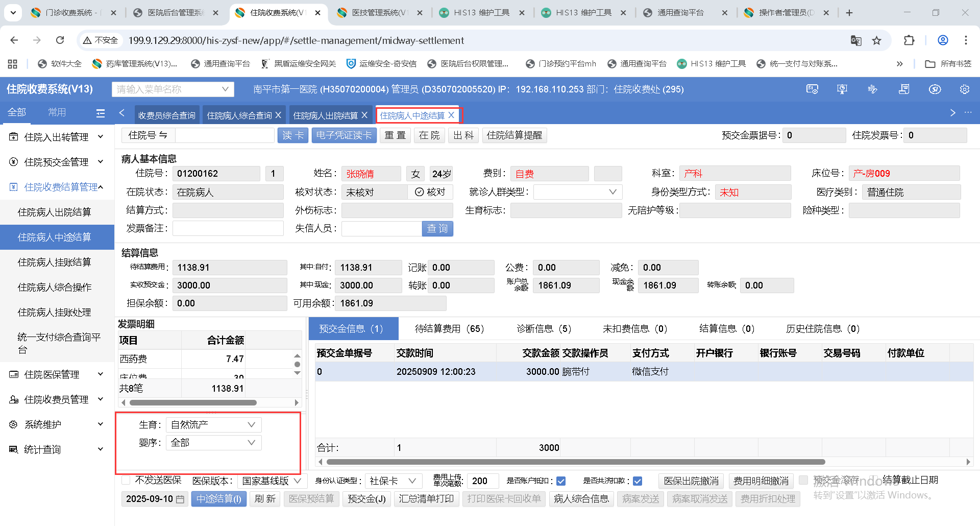Viewport: 980px width, 526px height.
Task: Bookmark this page with the star icon
Action: [876, 40]
